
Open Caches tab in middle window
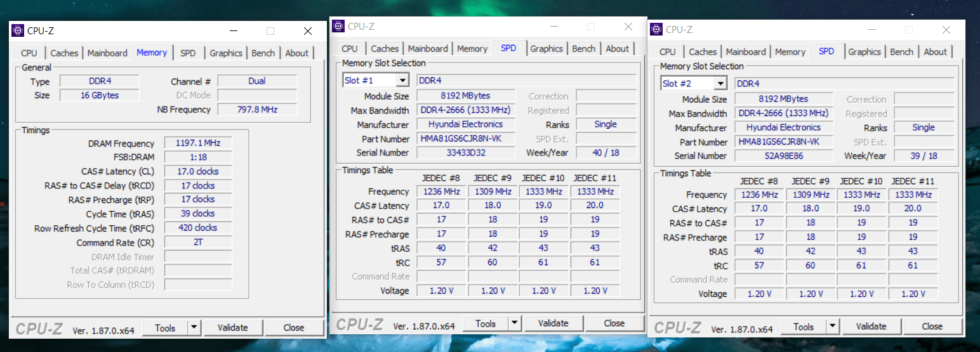pyautogui.click(x=385, y=49)
